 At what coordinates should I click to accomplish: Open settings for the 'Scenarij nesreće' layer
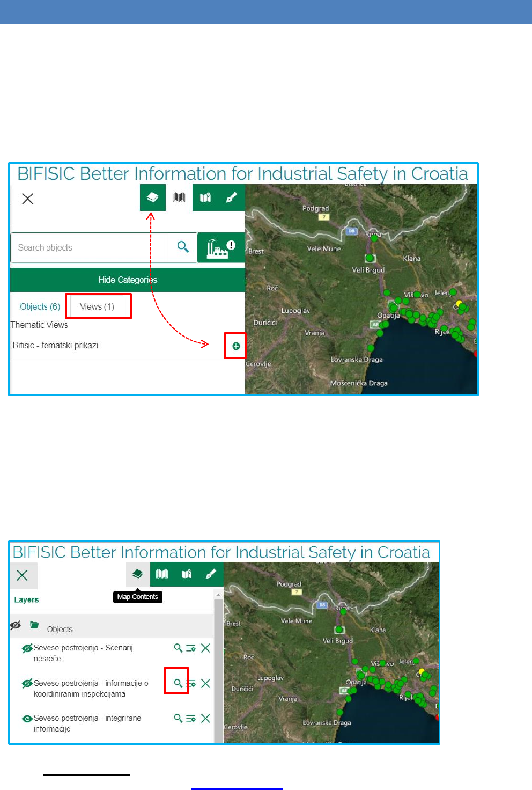[x=191, y=648]
